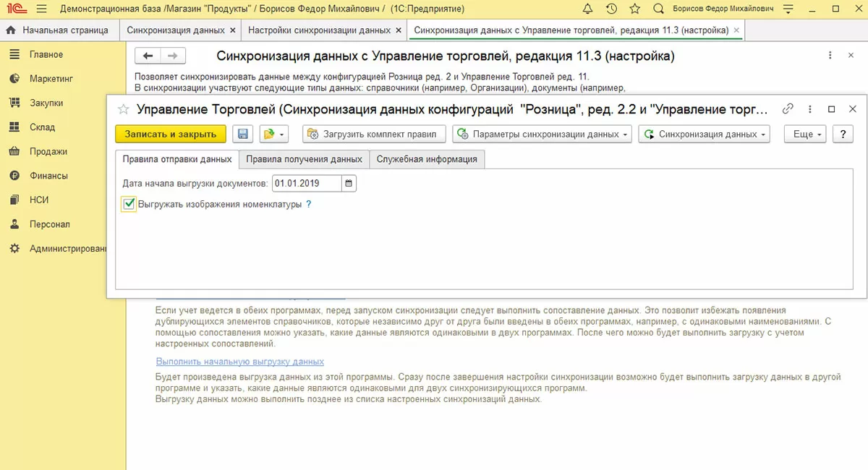Open favorites star in title bar
This screenshot has width=868, height=470.
point(634,9)
